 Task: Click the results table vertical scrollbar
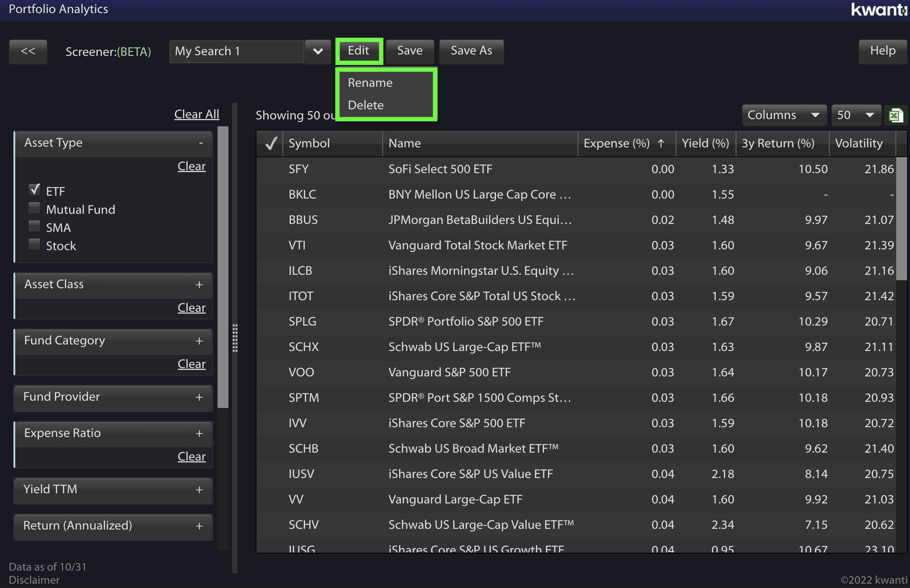(x=901, y=219)
